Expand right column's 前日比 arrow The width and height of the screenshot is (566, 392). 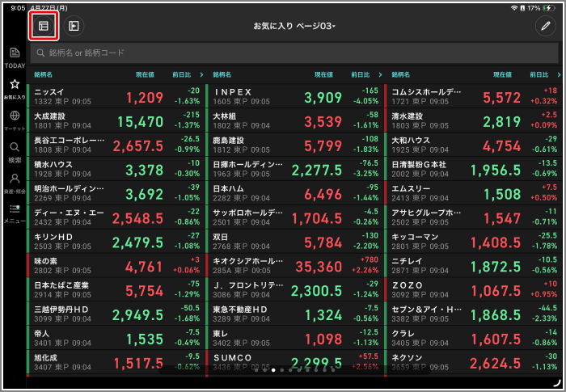(x=555, y=74)
